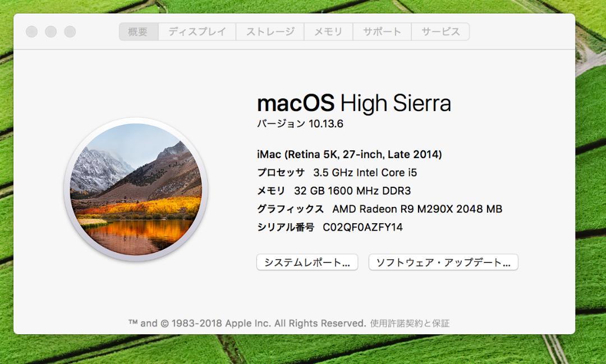This screenshot has width=606, height=364.
Task: Click the プロセッサ label
Action: tap(281, 173)
